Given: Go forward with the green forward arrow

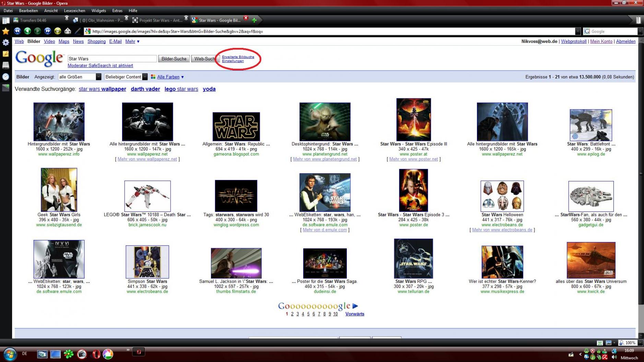Looking at the screenshot, I should coord(37,31).
